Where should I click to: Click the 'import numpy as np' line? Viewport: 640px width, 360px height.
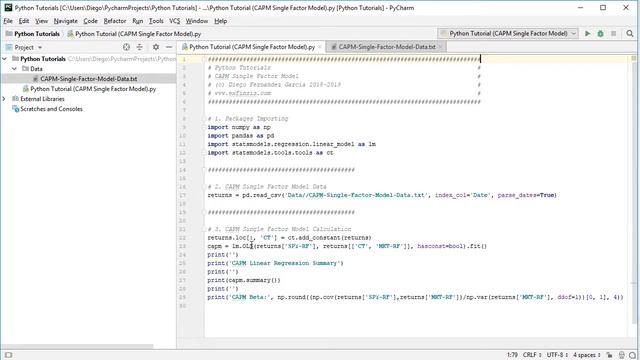(239, 127)
